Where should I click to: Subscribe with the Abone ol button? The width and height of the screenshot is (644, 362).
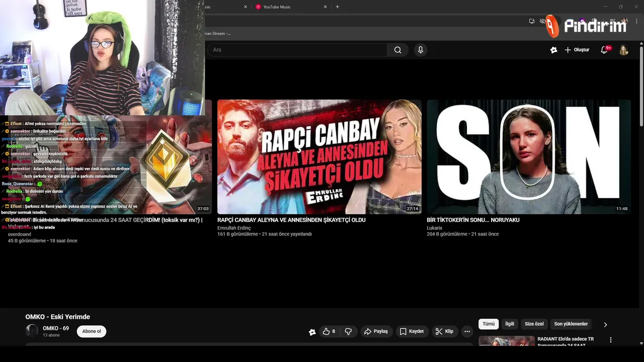pos(92,331)
